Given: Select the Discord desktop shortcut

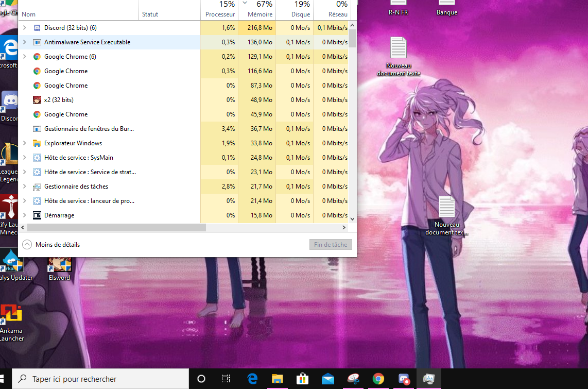Looking at the screenshot, I should 9,107.
